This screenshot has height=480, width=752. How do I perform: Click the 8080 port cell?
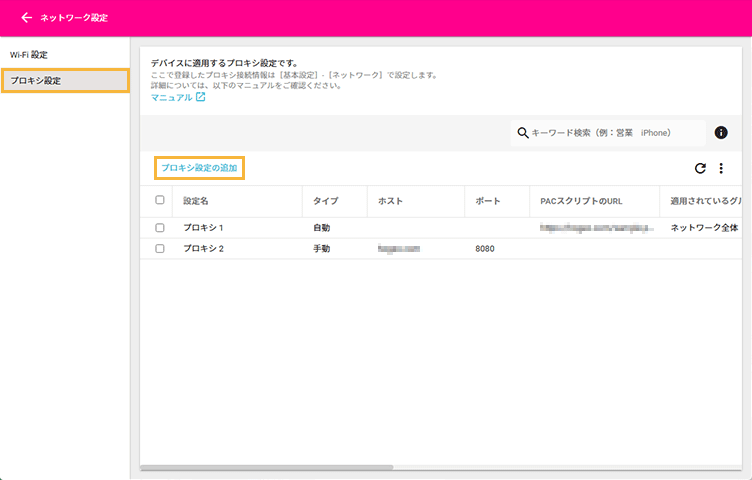pos(485,248)
